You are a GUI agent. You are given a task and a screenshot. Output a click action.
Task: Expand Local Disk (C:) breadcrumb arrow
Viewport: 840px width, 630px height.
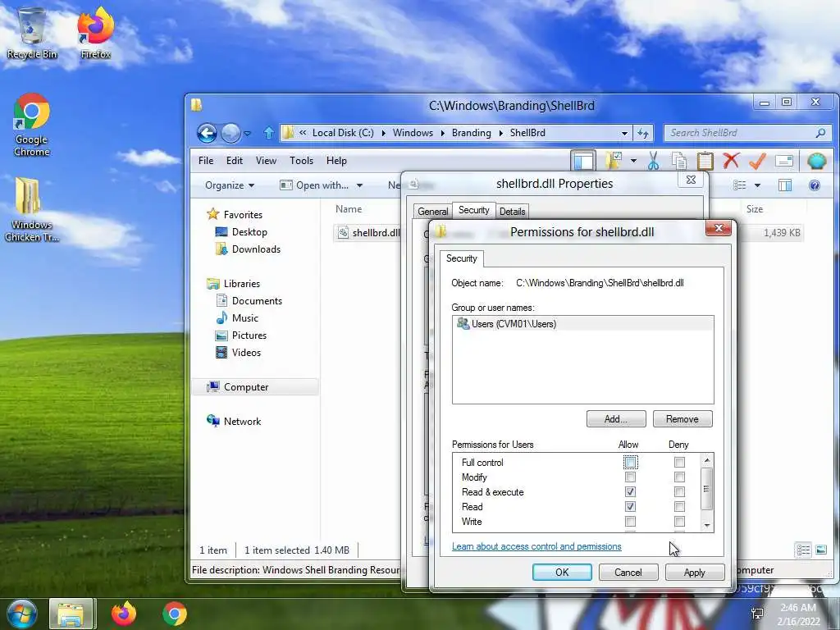384,133
